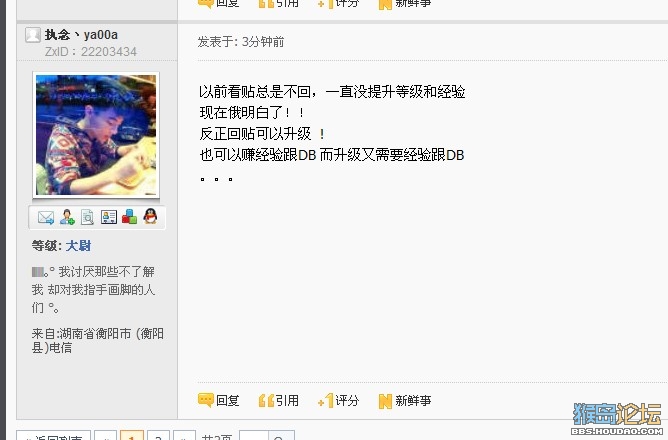Click the small user status icon beside the username

point(33,35)
